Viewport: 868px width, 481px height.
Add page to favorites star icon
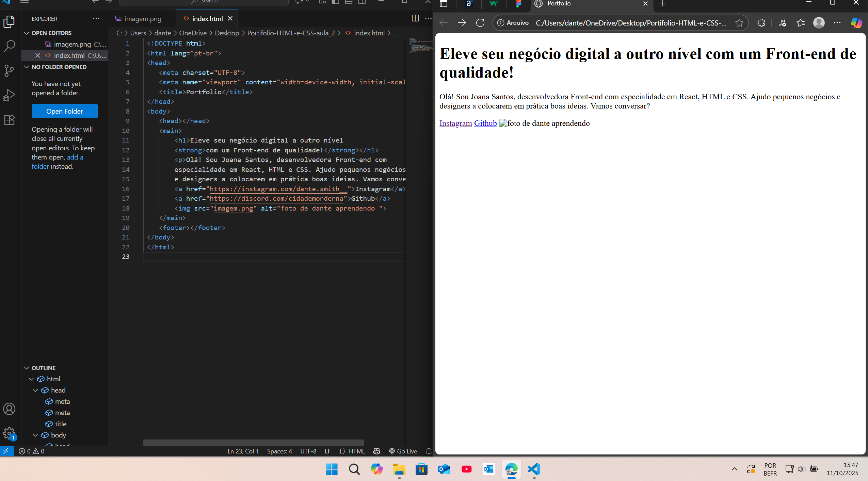739,23
